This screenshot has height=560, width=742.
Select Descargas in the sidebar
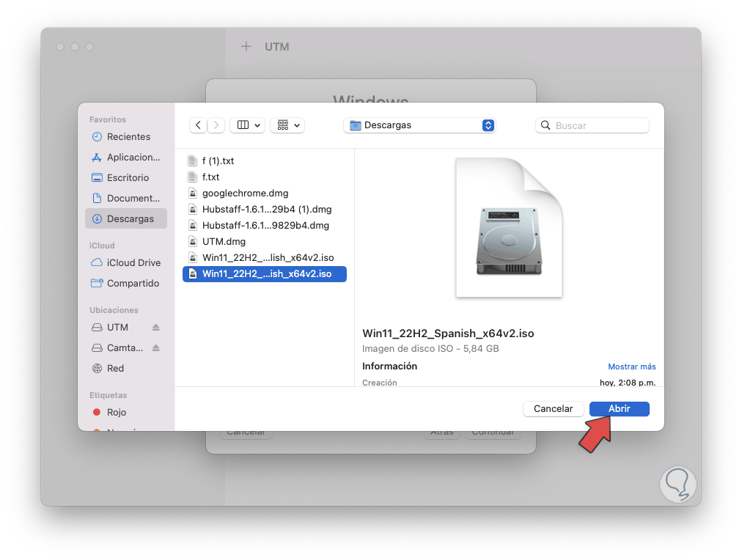[126, 218]
